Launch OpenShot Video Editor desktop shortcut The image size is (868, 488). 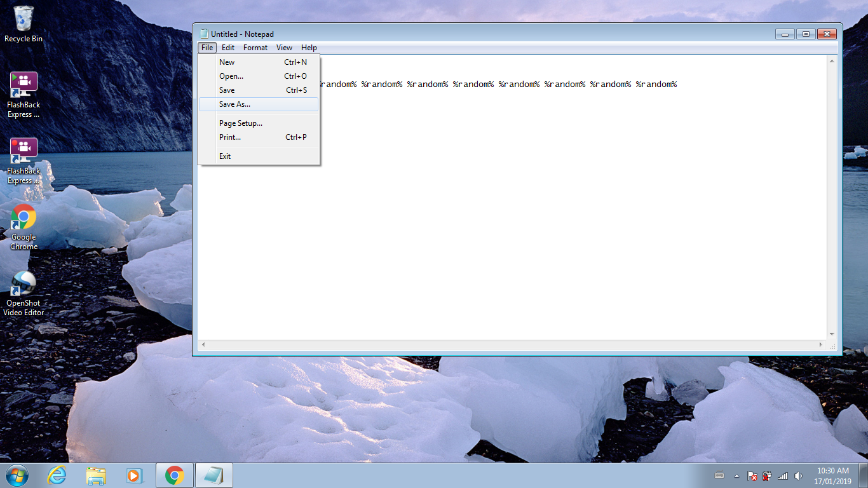(x=24, y=293)
